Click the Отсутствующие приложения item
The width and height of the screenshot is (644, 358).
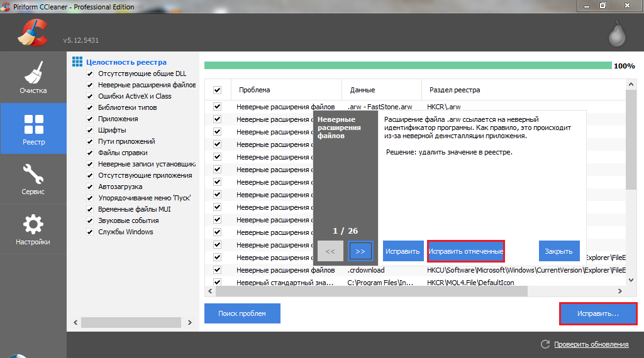pos(145,175)
